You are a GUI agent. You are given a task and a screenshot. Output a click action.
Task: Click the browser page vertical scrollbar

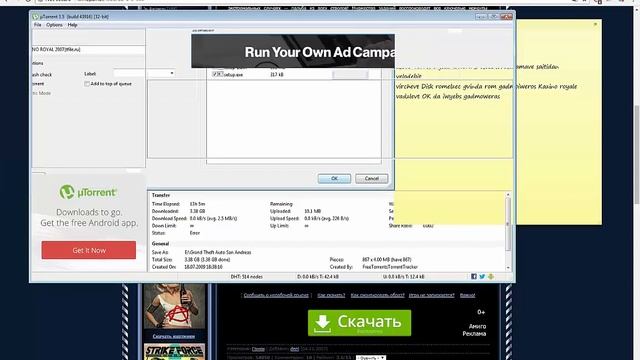637,155
